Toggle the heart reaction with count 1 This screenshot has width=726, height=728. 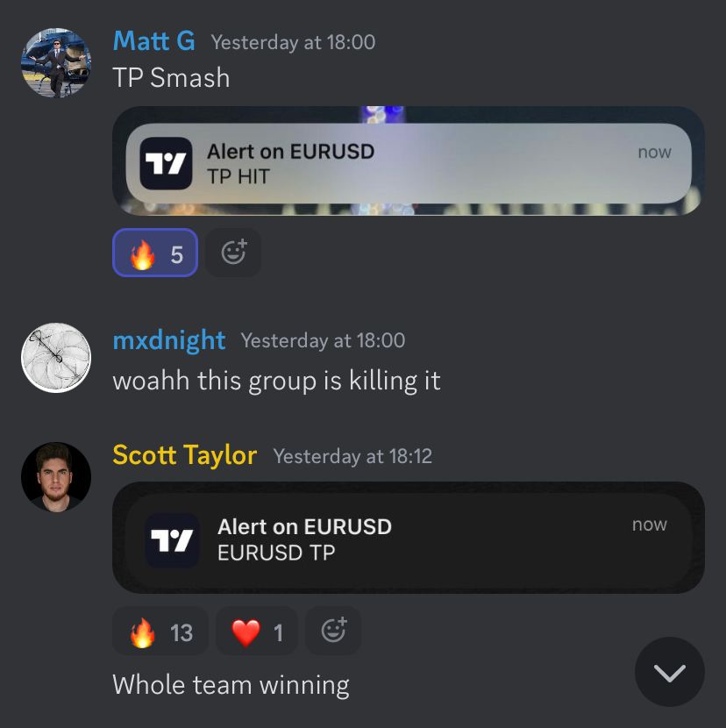point(257,631)
